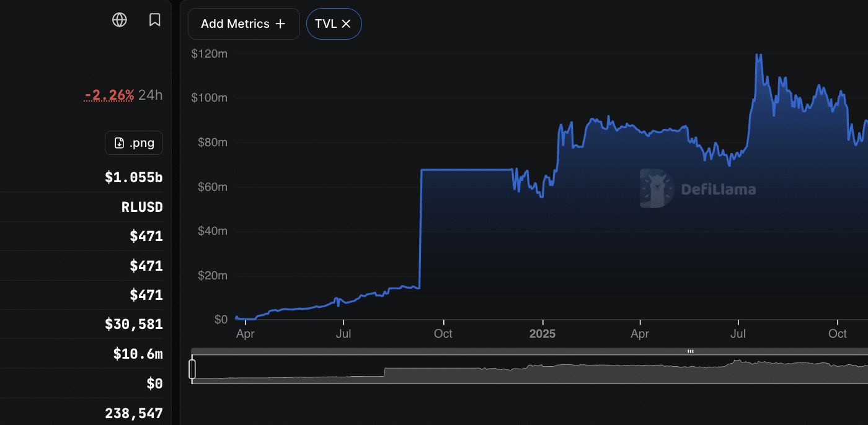Viewport: 868px width, 425px height.
Task: Click the top grip handle of range selector
Action: (x=691, y=351)
